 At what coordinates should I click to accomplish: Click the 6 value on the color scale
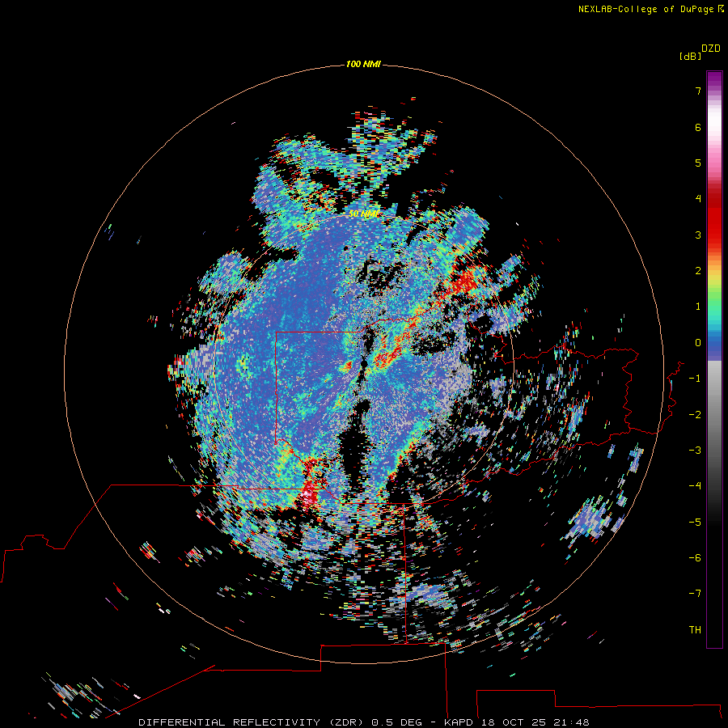coord(698,127)
